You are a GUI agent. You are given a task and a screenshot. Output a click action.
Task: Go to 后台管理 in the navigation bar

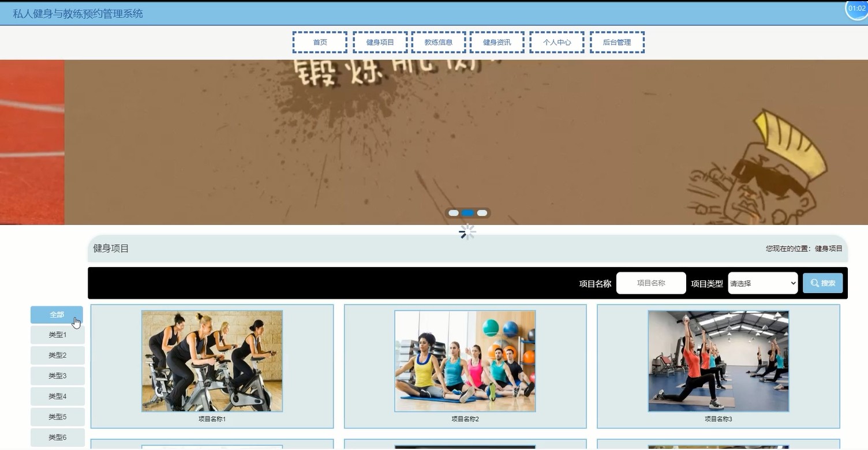tap(617, 42)
